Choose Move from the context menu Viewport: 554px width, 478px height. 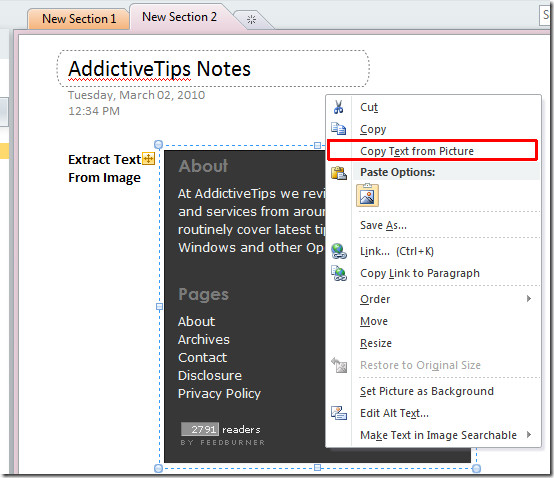pyautogui.click(x=433, y=321)
